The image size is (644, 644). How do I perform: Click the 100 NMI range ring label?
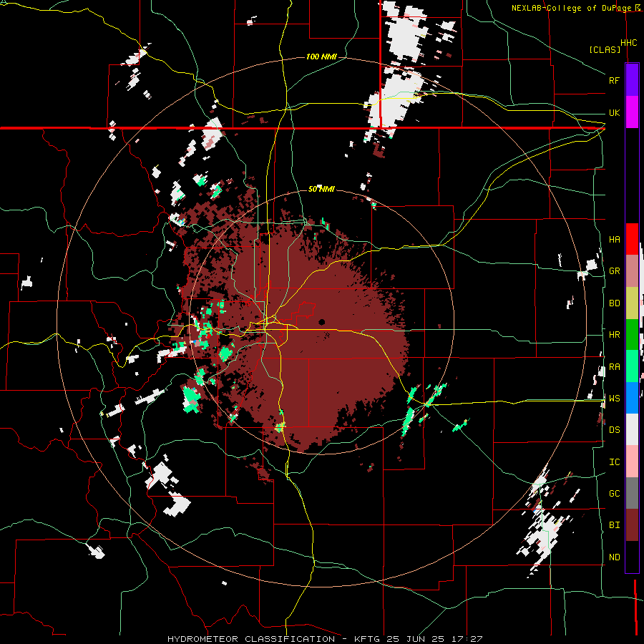click(x=321, y=57)
